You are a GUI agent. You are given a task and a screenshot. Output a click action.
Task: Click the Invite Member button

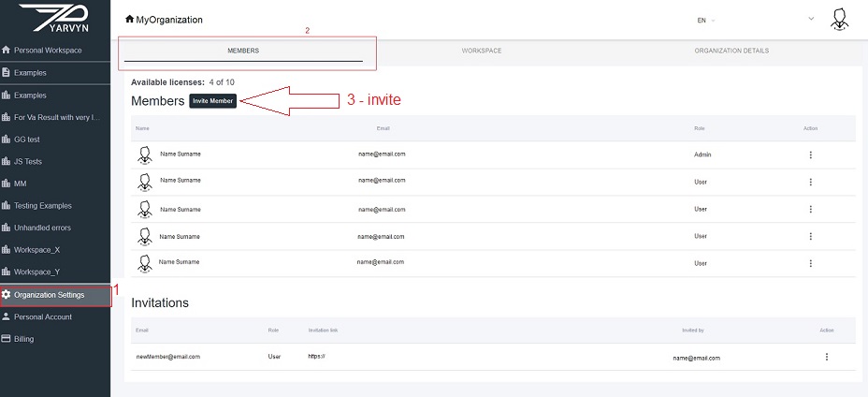pyautogui.click(x=212, y=101)
